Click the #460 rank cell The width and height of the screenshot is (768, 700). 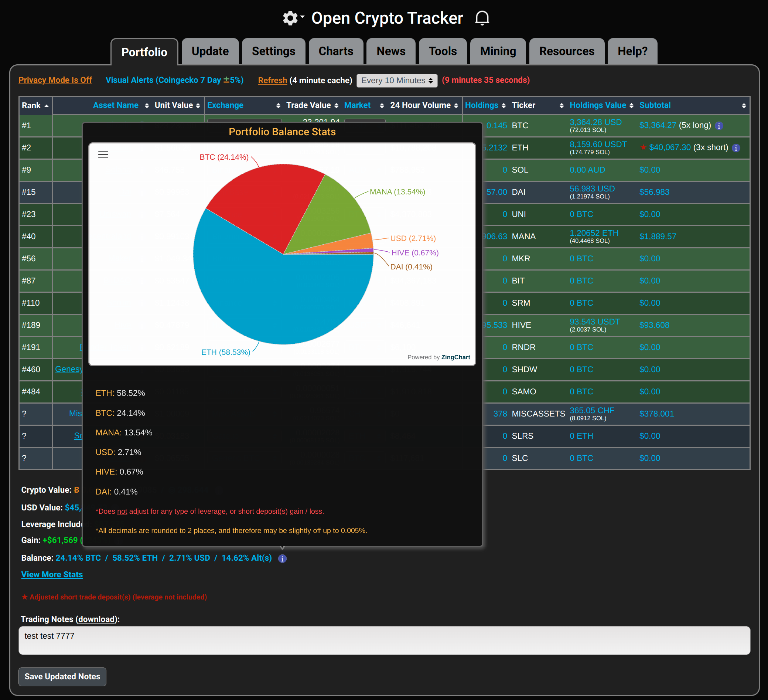click(x=35, y=370)
